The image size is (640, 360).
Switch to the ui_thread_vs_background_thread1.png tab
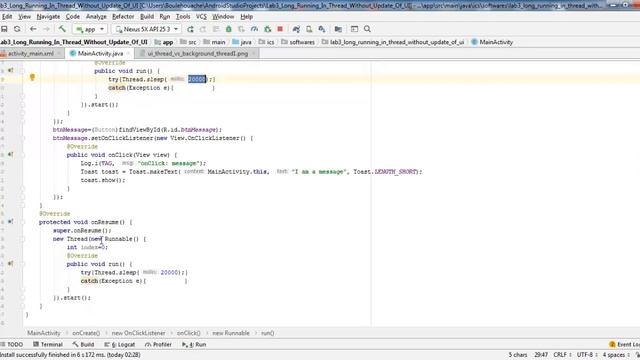point(198,53)
